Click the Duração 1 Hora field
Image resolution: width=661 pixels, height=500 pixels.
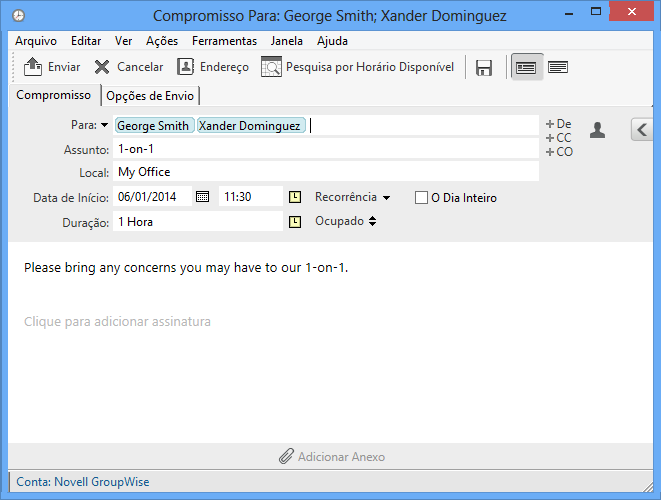click(198, 221)
